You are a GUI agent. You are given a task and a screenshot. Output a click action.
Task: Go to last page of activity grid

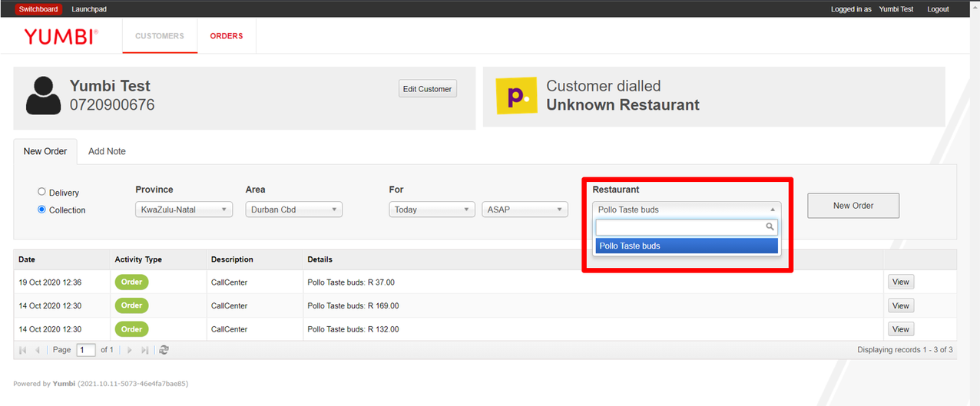point(144,350)
